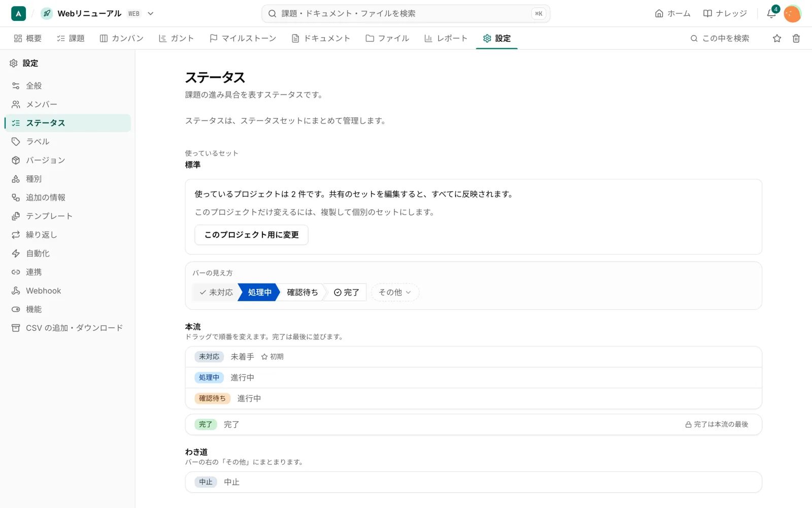Viewport: 812px width, 508px height.
Task: Expand the その他 status dropdown
Action: (395, 292)
